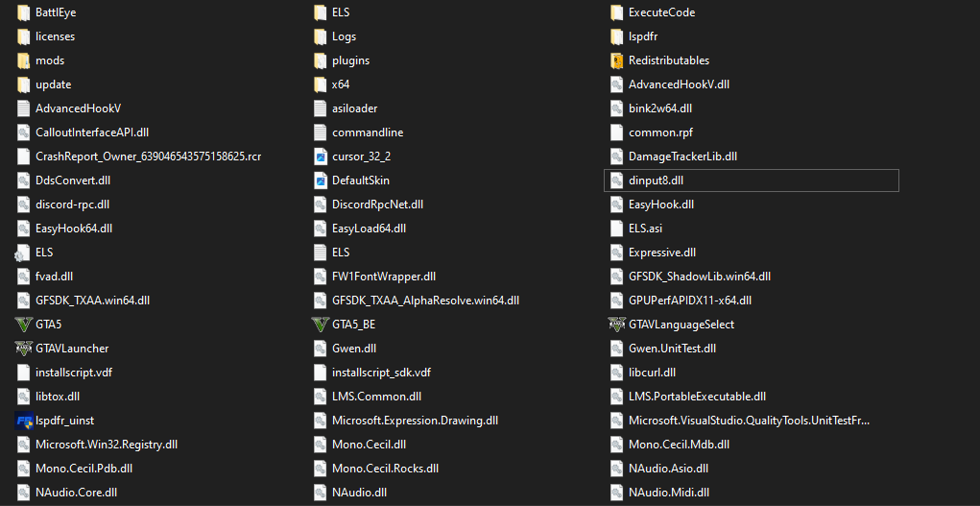Click the asiloader text file icon

coord(320,108)
